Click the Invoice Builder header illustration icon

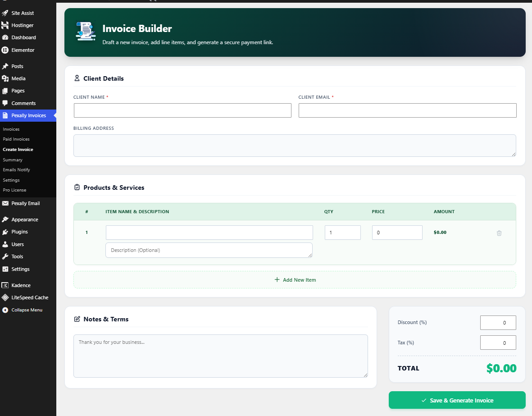(x=86, y=31)
